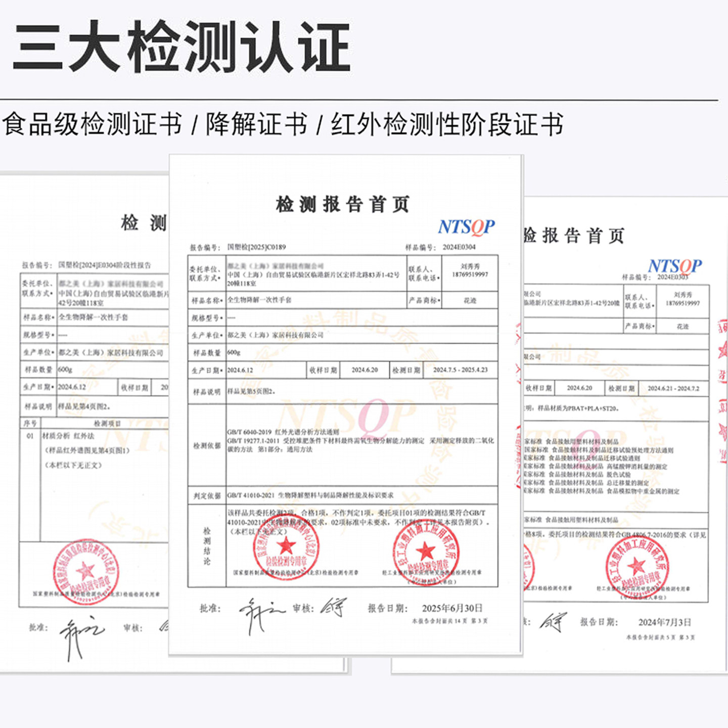Viewport: 728px width, 728px height.
Task: Click the NTSQP logo on the right report
Action: (x=675, y=266)
